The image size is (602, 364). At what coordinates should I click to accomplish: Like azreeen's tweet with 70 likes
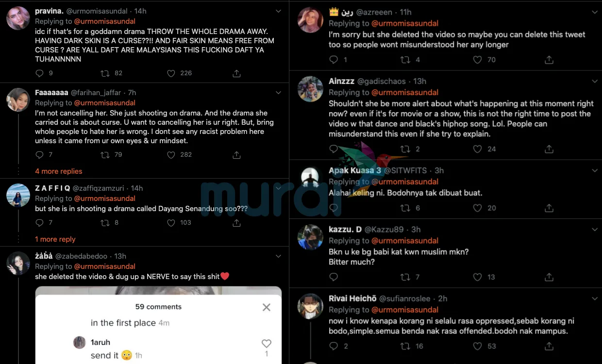[x=478, y=60]
